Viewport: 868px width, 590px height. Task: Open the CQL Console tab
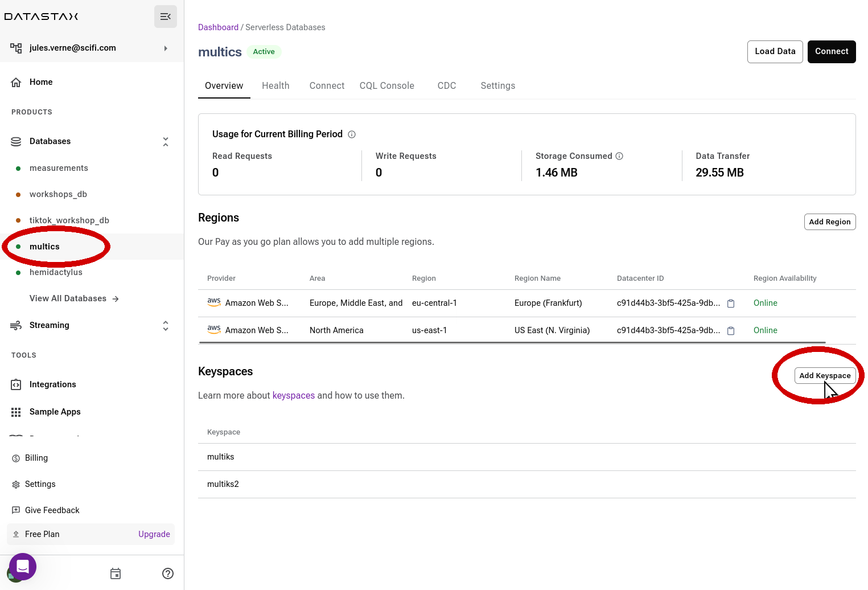[x=387, y=85]
